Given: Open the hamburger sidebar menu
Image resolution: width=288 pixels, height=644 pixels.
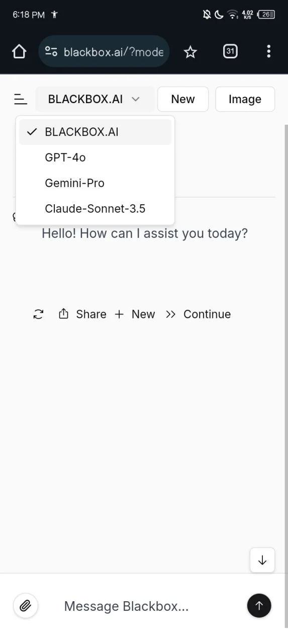Looking at the screenshot, I should coord(20,99).
